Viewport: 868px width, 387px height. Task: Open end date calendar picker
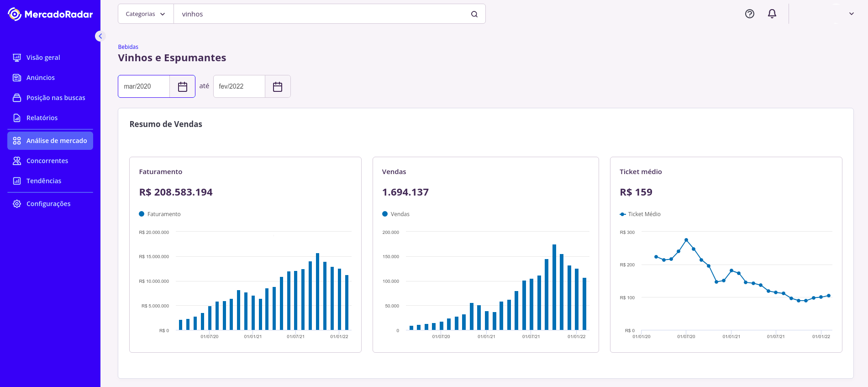pyautogui.click(x=278, y=86)
